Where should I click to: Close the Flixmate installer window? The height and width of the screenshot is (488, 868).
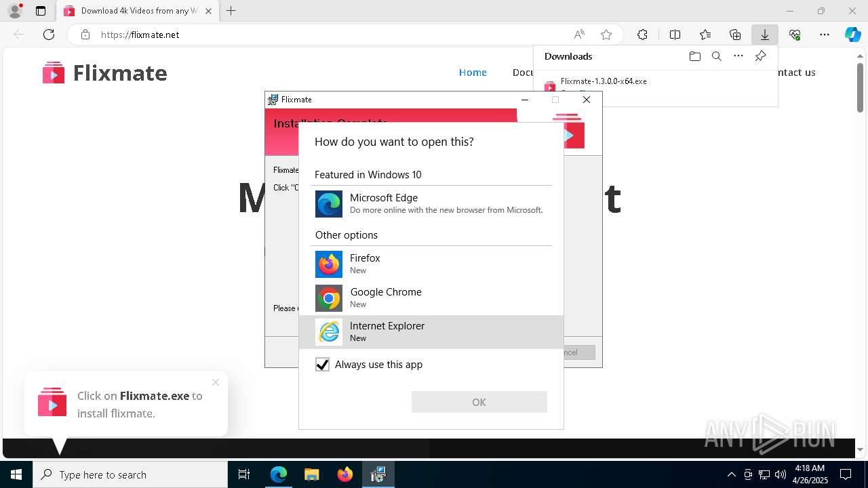(587, 100)
